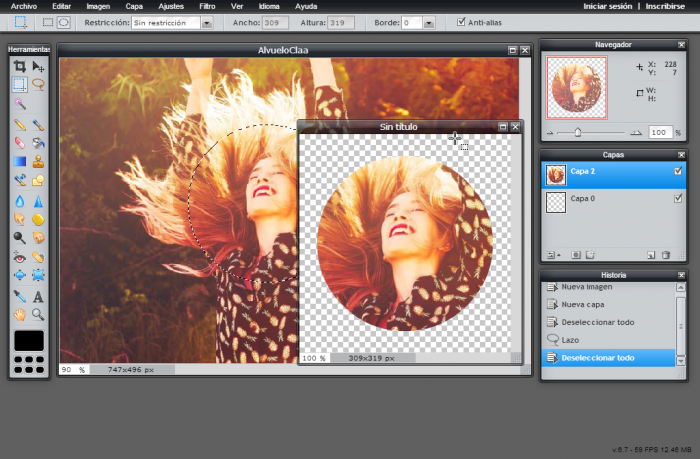The height and width of the screenshot is (459, 700).
Task: Toggle visibility of Capa 2
Action: (678, 172)
